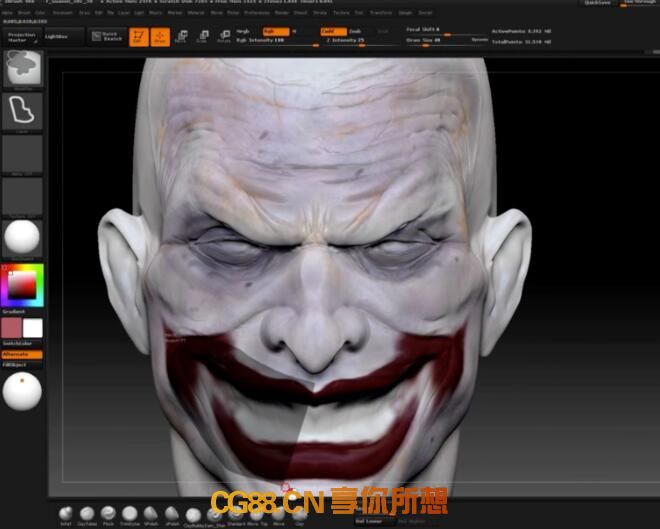660x529 pixels.
Task: Select the Move transform icon
Action: click(181, 37)
